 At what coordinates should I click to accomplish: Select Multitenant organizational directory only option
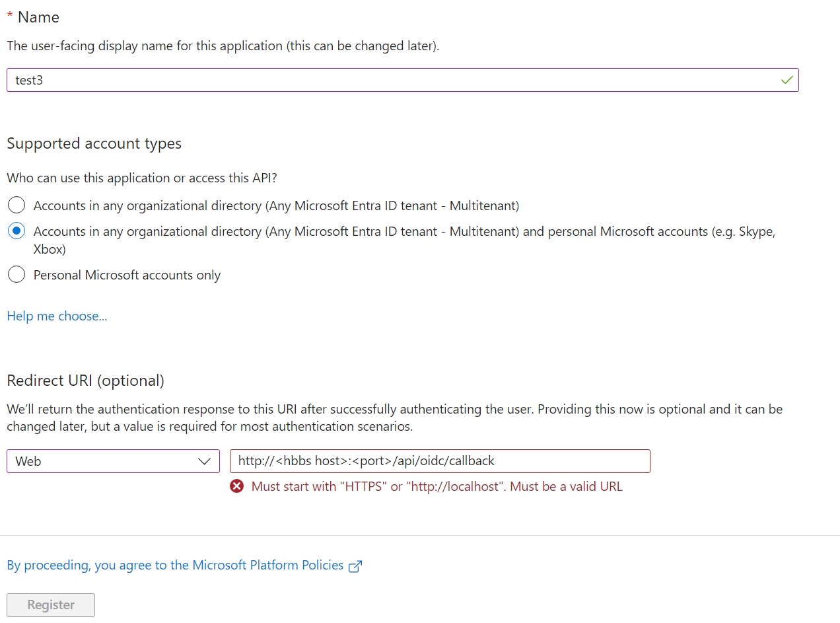pyautogui.click(x=17, y=205)
